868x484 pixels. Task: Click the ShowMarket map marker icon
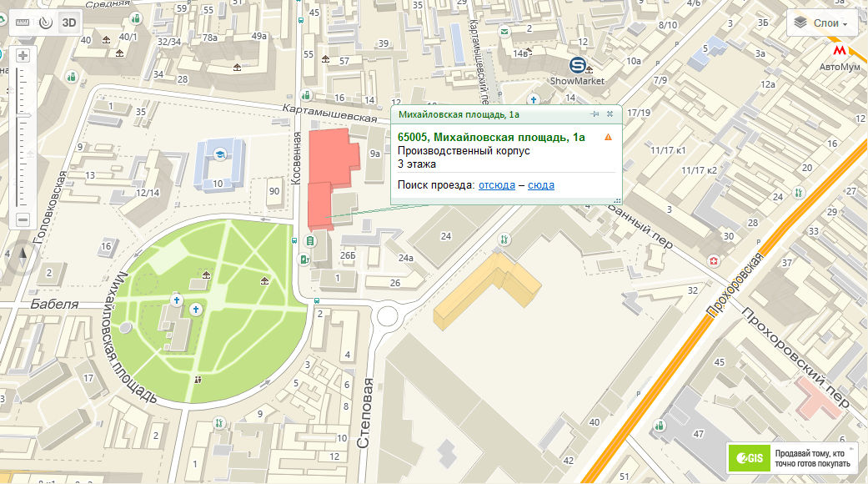(577, 64)
